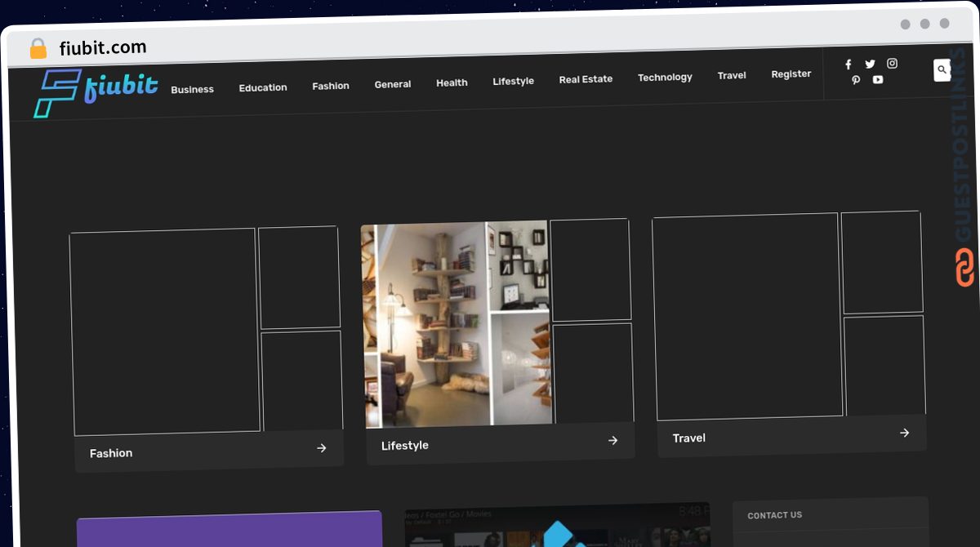Open the Lifestyle menu item in navigation
Screen dimensions: 980x547
coord(513,81)
